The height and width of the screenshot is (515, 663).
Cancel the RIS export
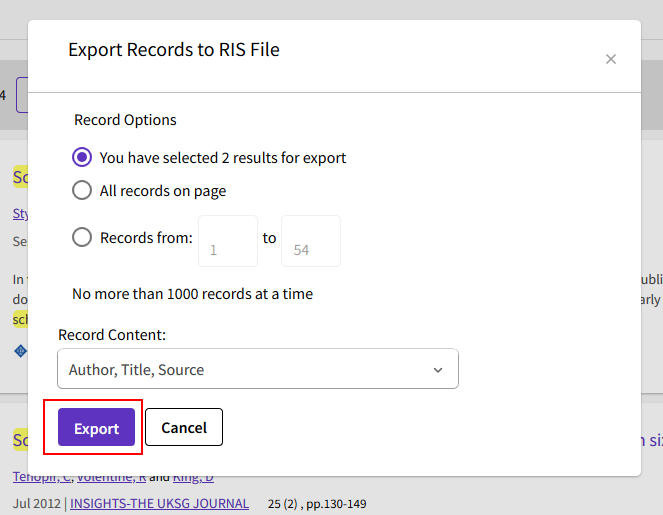(x=184, y=427)
